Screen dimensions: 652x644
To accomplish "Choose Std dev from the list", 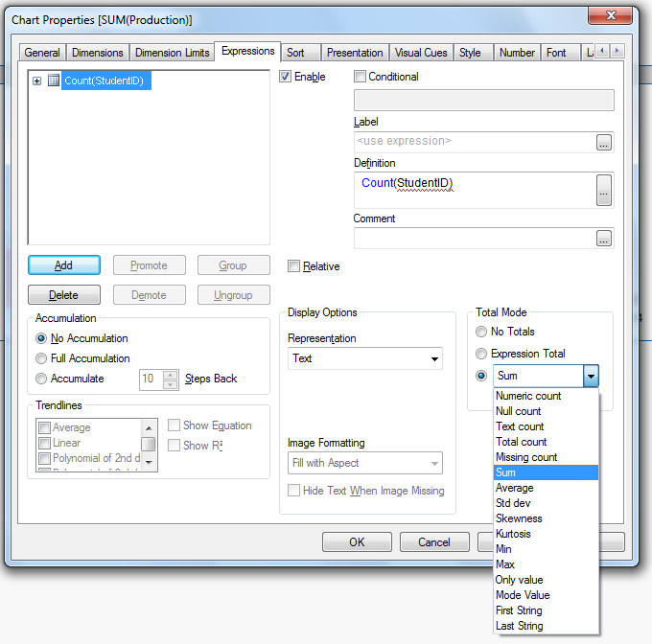I will click(546, 503).
